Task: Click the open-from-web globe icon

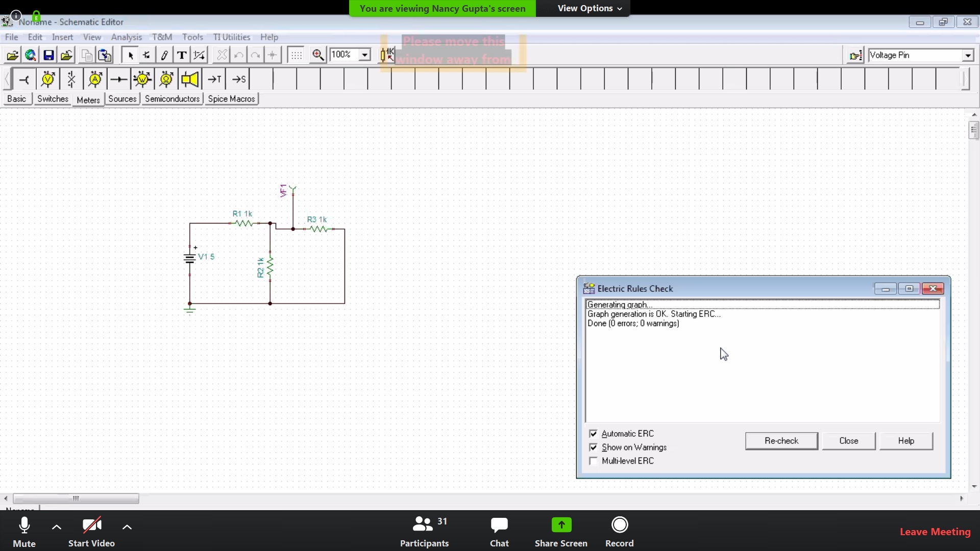Action: click(31, 55)
